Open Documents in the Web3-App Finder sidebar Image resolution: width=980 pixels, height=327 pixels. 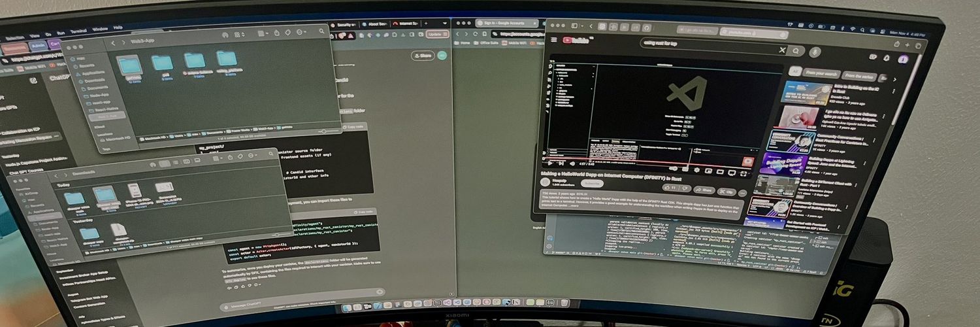coord(94,88)
